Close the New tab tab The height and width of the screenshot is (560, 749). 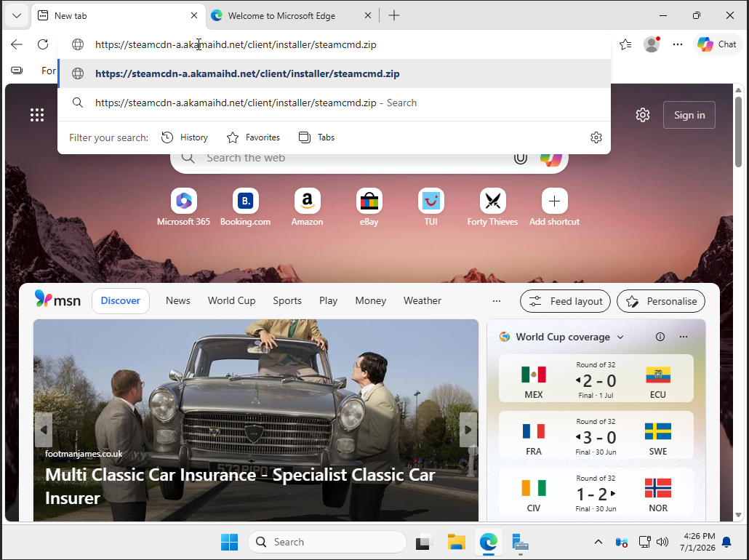194,16
